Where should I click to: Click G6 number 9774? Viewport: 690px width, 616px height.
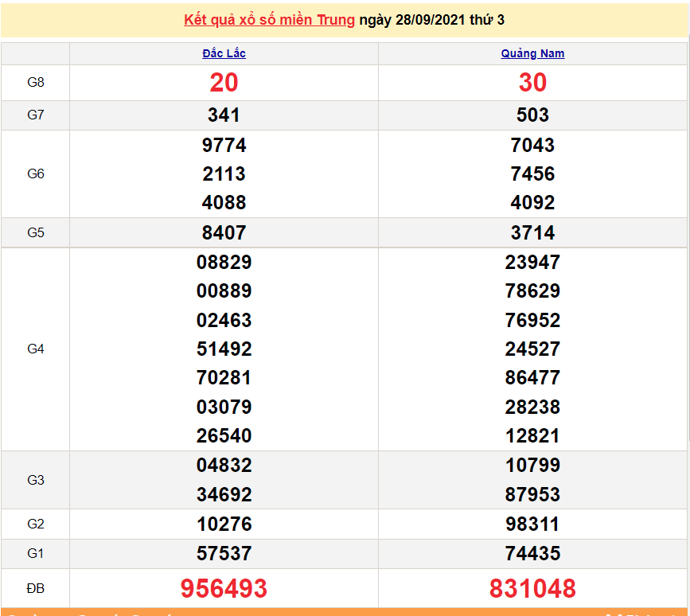pyautogui.click(x=224, y=145)
